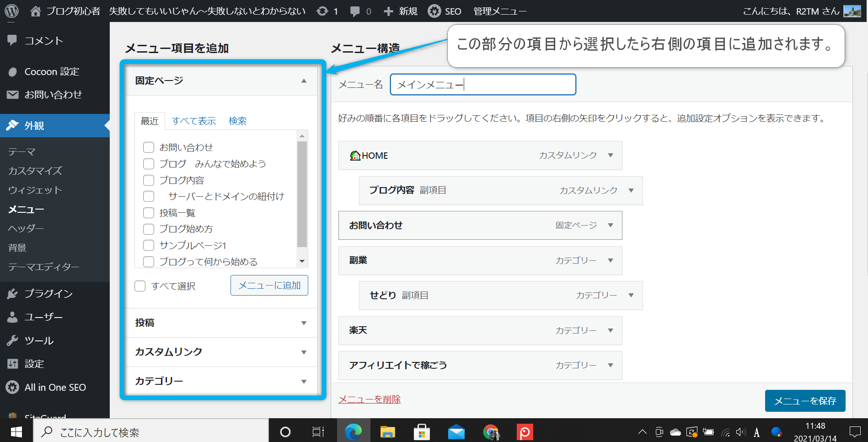868x442 pixels.
Task: Click the メニュー名 text field
Action: (x=482, y=85)
